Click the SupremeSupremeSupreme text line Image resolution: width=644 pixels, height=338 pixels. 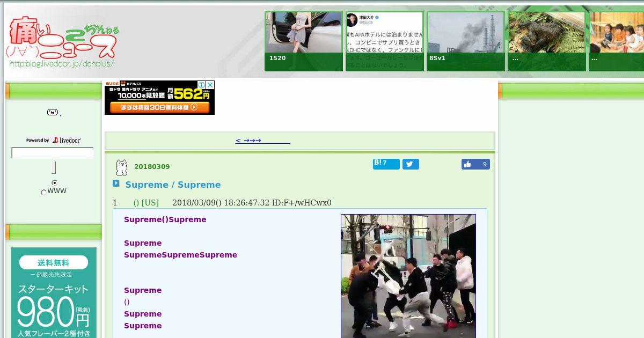click(180, 255)
